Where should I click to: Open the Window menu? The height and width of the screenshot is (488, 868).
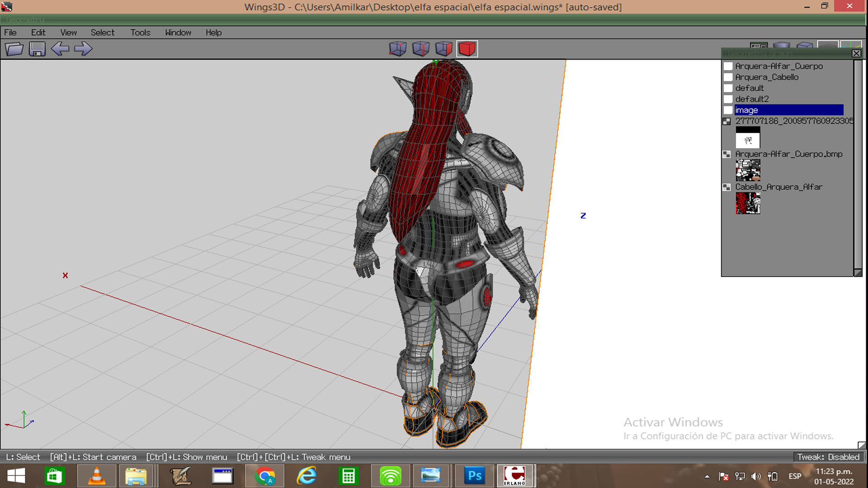[x=178, y=33]
